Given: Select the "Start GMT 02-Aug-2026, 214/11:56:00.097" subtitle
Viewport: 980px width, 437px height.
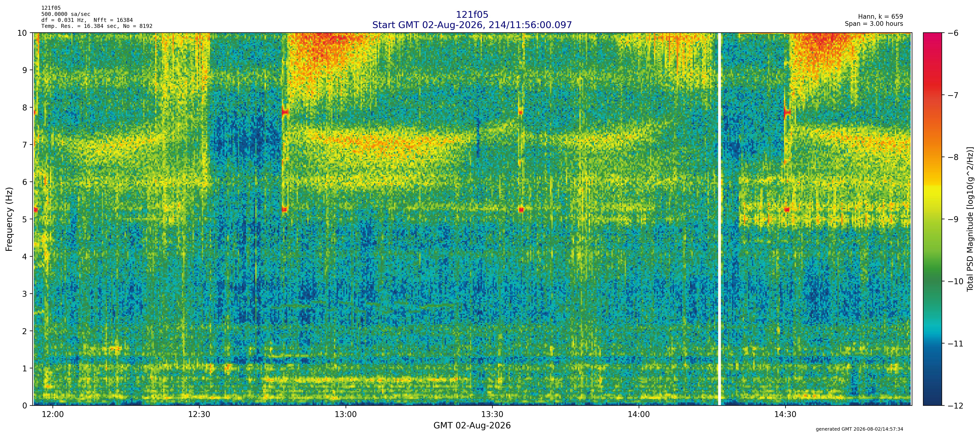Looking at the screenshot, I should click(x=472, y=25).
